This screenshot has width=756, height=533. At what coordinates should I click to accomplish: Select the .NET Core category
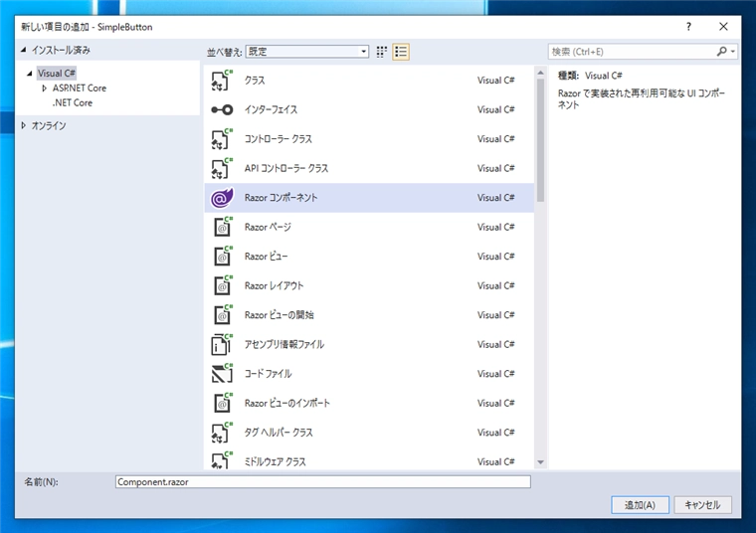73,103
